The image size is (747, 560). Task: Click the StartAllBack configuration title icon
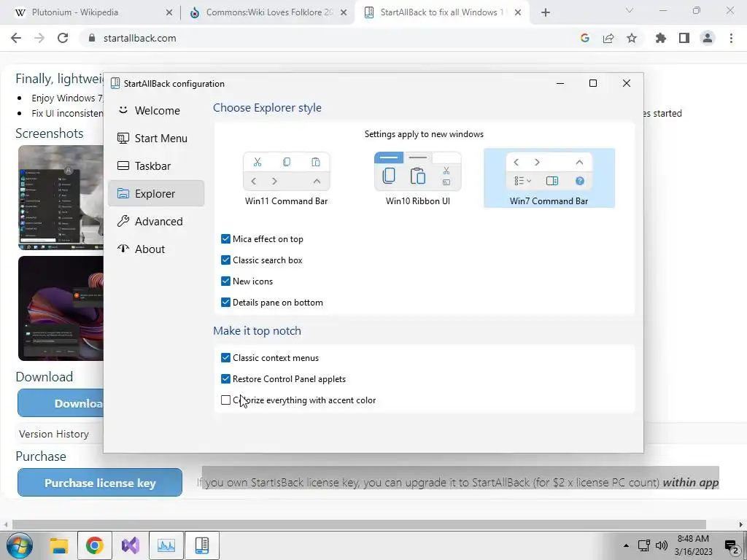(115, 83)
